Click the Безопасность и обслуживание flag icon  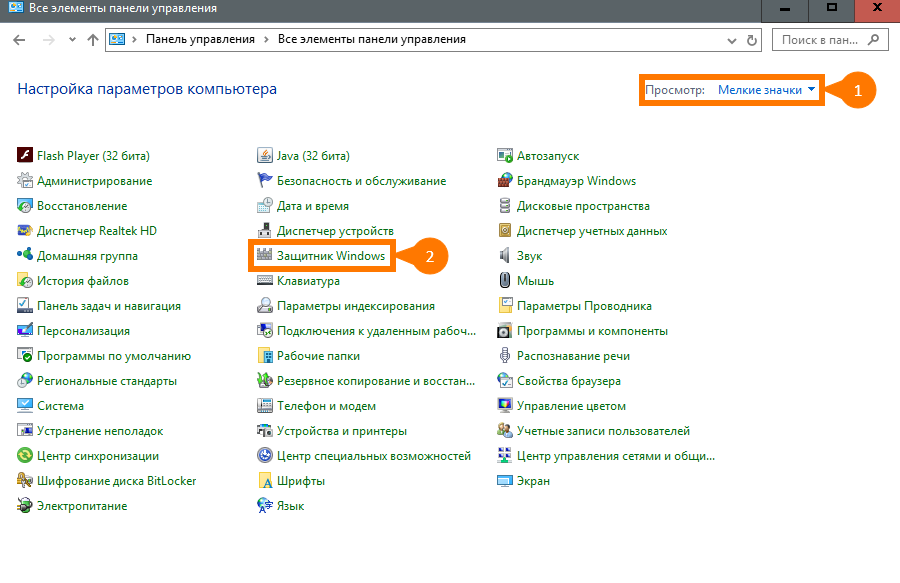click(265, 181)
